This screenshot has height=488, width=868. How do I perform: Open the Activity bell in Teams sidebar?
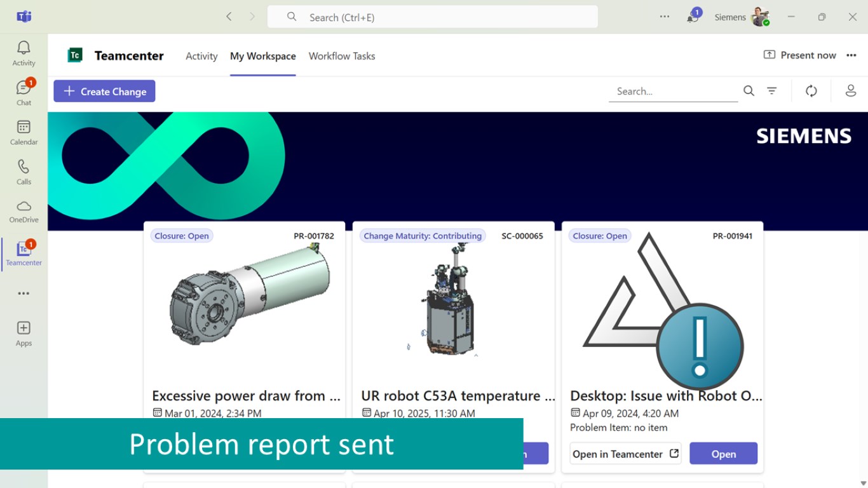pos(24,53)
